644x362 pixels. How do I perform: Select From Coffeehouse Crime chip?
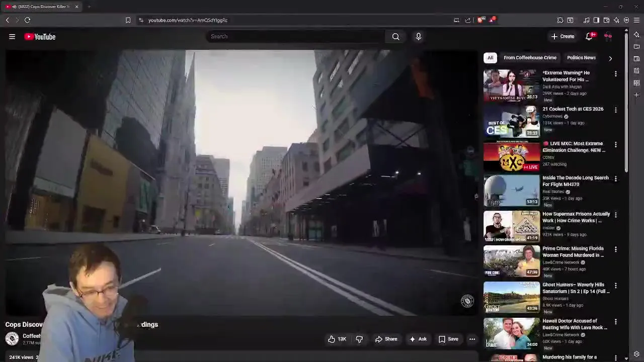(x=530, y=58)
